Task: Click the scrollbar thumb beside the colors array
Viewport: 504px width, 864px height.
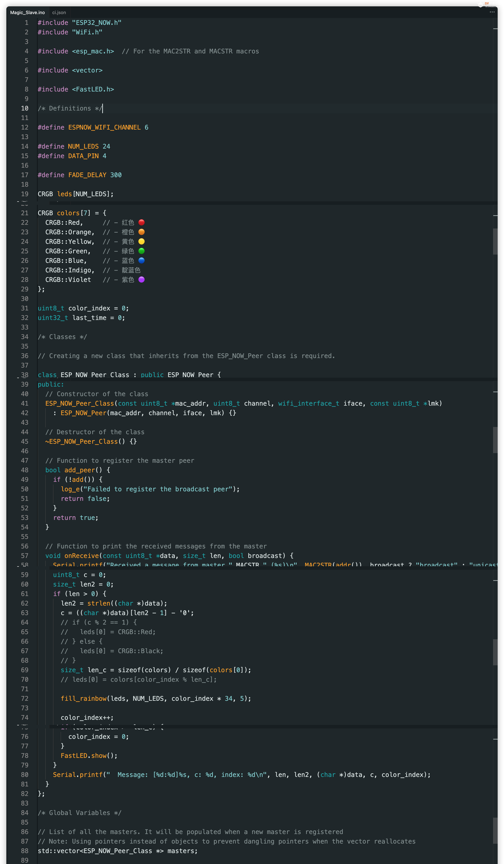Action: [495, 241]
